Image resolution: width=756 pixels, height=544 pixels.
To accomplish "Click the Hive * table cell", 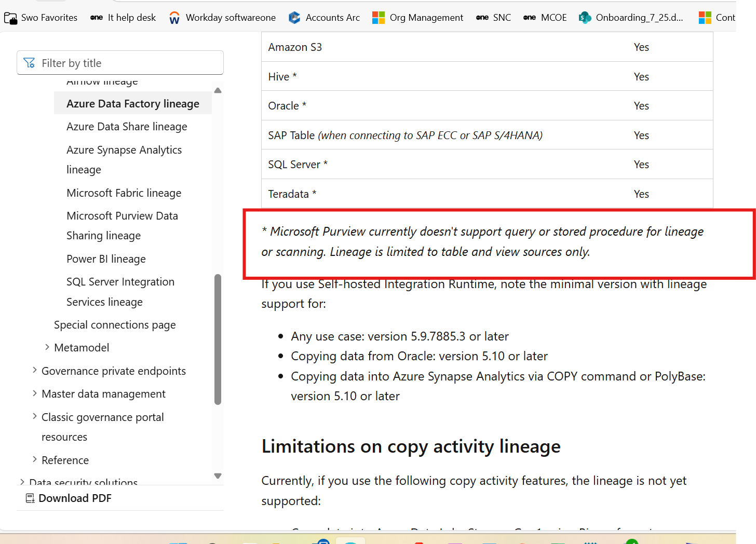I will (282, 76).
